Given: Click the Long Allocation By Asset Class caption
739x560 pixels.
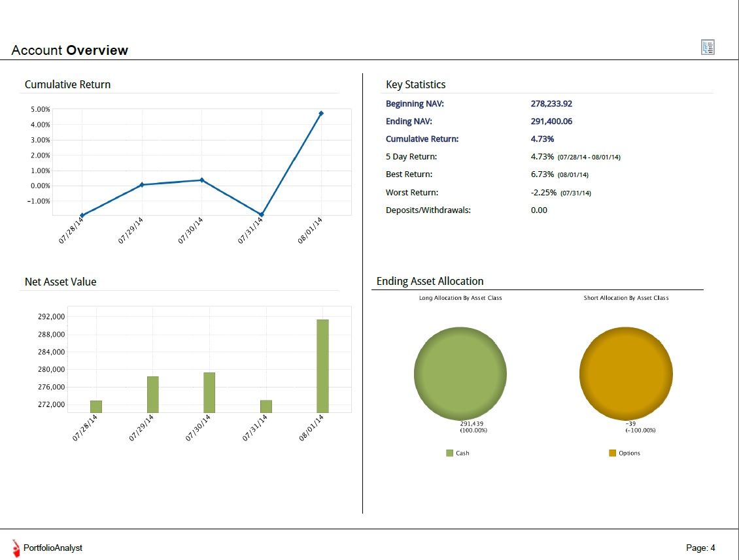Looking at the screenshot, I should (x=460, y=298).
